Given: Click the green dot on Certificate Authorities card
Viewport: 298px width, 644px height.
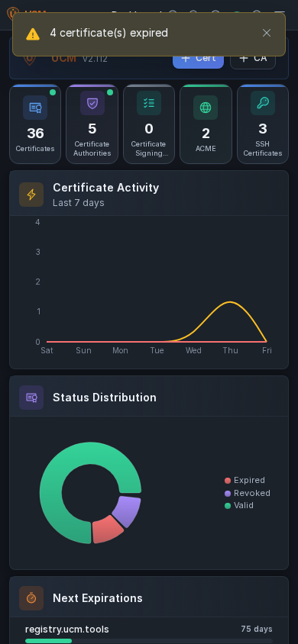Looking at the screenshot, I should [x=110, y=92].
